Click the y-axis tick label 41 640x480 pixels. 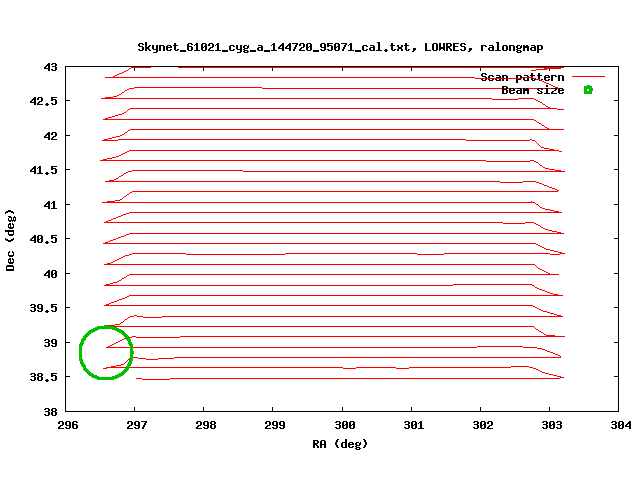(51, 205)
